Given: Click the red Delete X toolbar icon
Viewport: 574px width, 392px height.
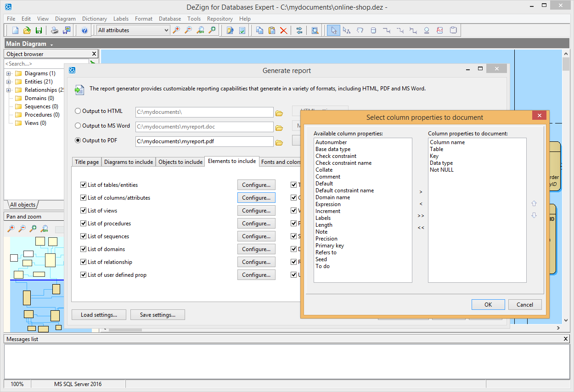Looking at the screenshot, I should point(284,30).
